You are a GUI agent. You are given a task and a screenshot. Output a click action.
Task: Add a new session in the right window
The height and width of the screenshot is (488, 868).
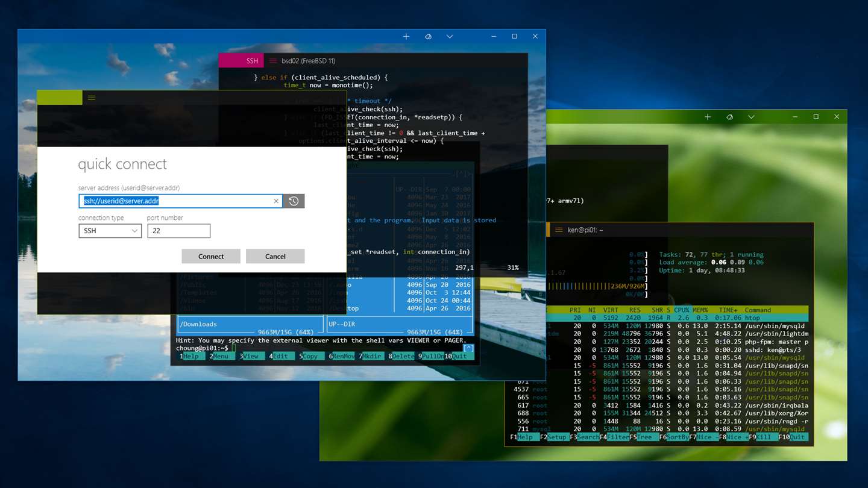click(708, 117)
